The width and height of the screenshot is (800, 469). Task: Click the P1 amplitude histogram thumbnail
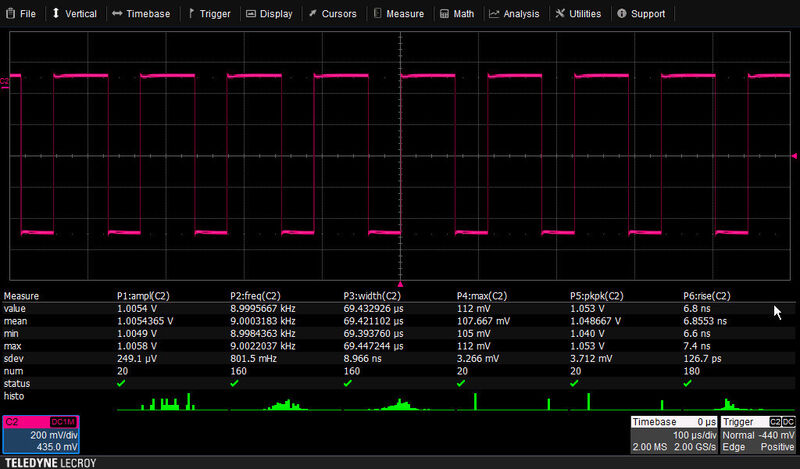172,402
